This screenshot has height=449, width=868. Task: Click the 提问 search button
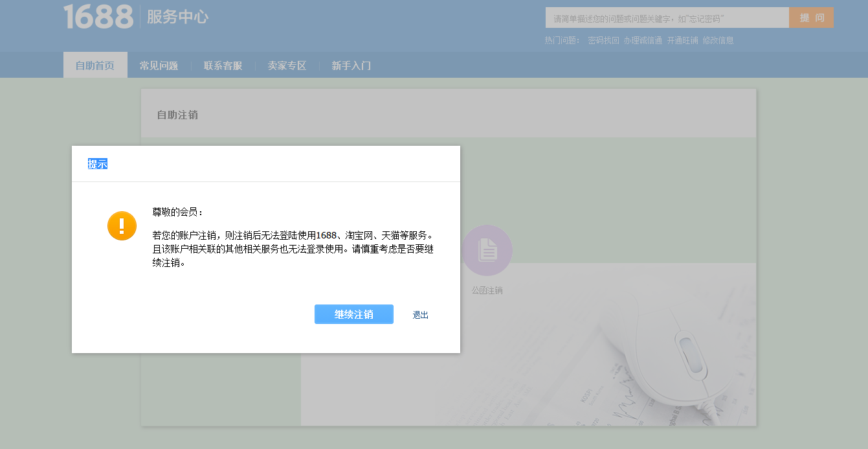[812, 17]
